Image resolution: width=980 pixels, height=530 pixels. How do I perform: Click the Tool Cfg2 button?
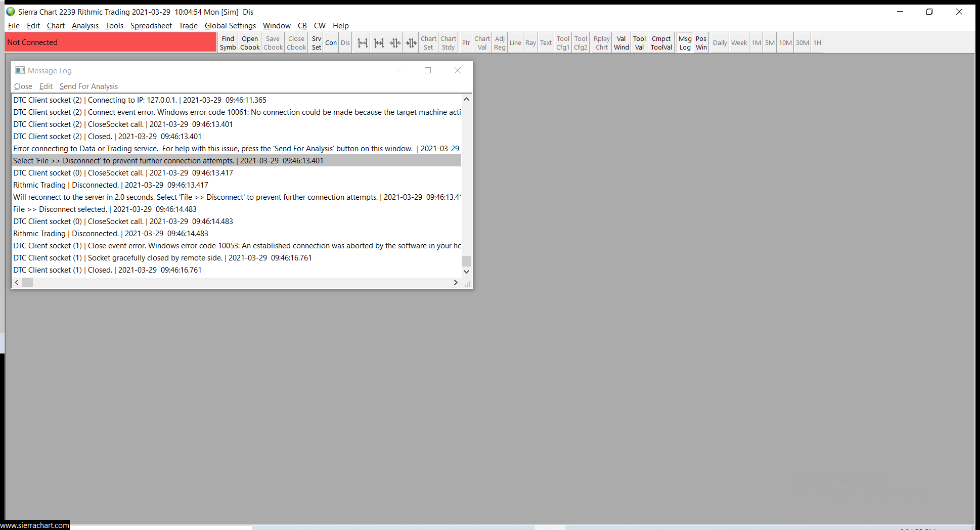coord(581,43)
